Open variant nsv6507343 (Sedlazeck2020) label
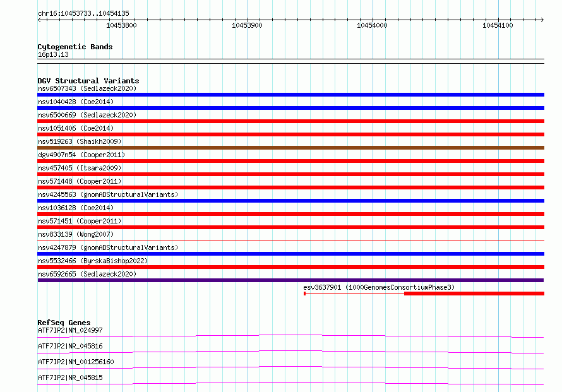 (87, 88)
